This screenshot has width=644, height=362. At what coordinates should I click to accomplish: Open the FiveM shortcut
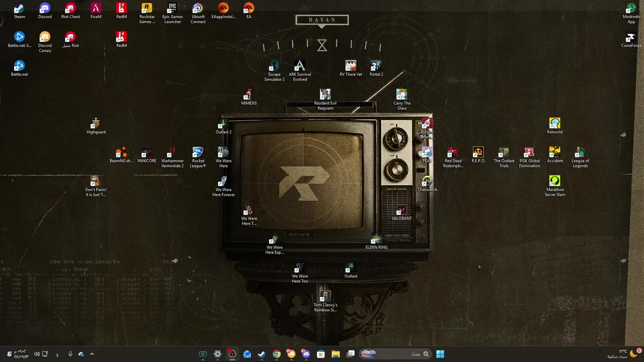(x=96, y=11)
